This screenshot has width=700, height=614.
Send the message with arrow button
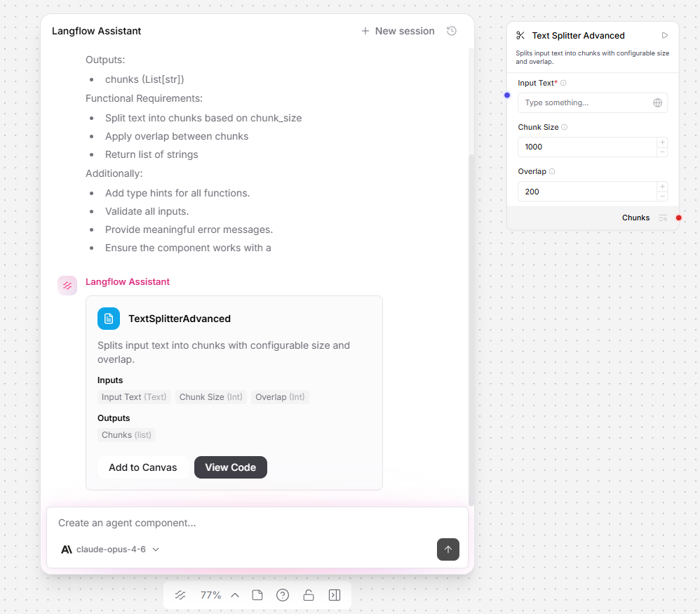(447, 549)
